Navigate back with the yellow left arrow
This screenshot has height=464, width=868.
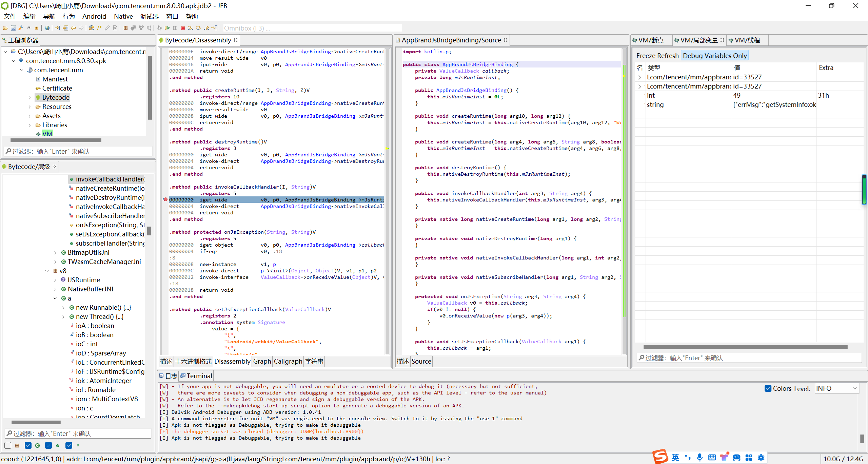pyautogui.click(x=73, y=28)
